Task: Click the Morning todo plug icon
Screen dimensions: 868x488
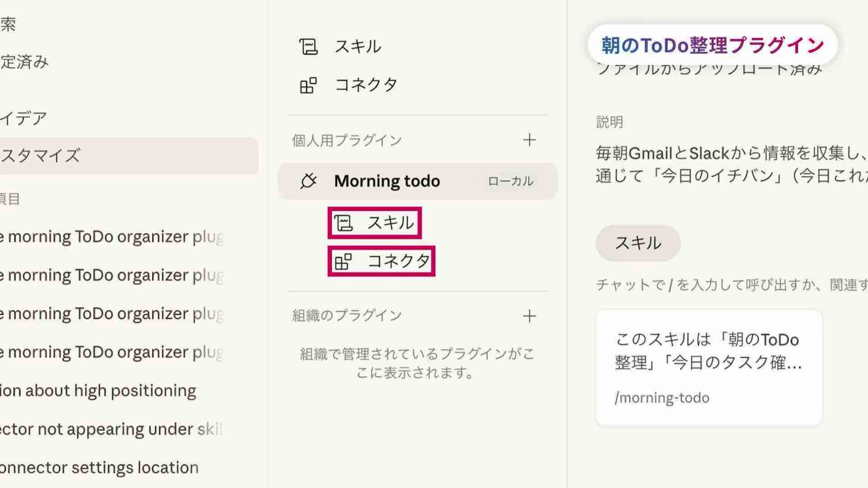Action: pos(308,181)
